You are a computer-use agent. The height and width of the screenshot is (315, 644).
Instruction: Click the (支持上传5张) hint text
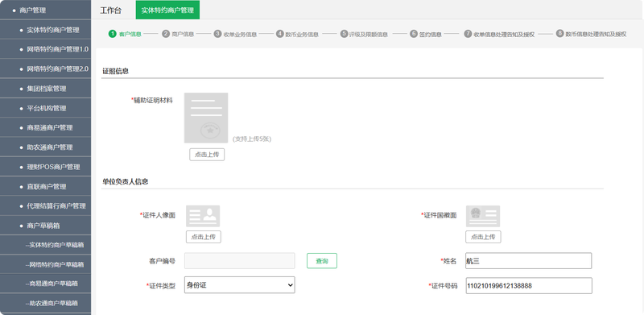[x=252, y=139]
